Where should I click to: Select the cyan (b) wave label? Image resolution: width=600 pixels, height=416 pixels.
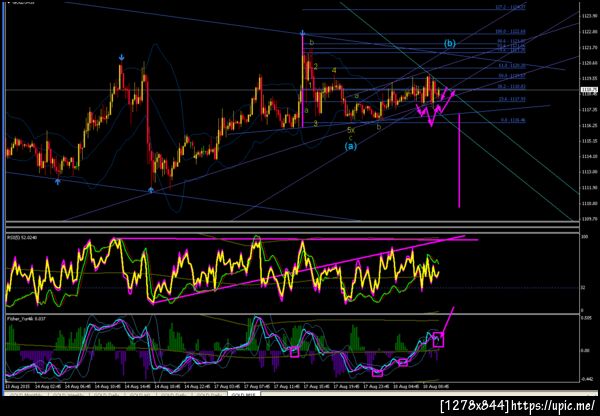coord(450,44)
